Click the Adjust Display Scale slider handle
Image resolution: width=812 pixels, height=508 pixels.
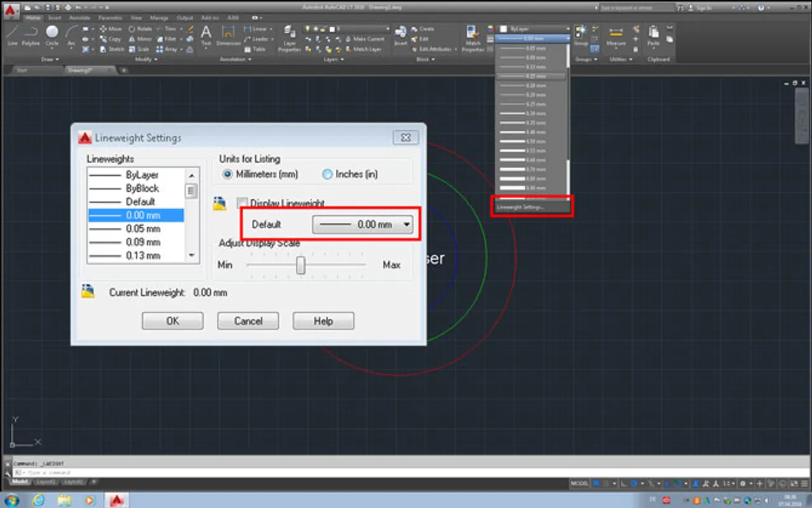click(301, 265)
